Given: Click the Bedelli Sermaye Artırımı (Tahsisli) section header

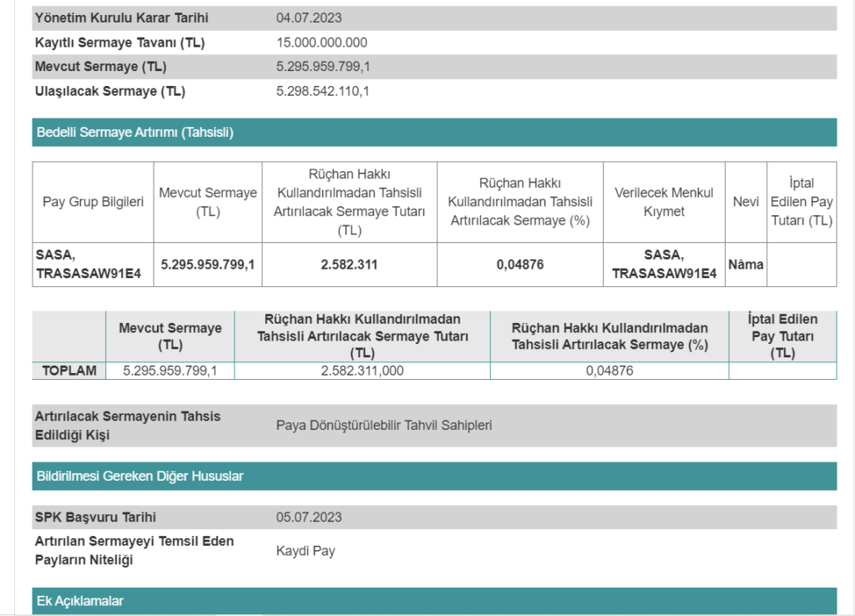Looking at the screenshot, I should (134, 132).
